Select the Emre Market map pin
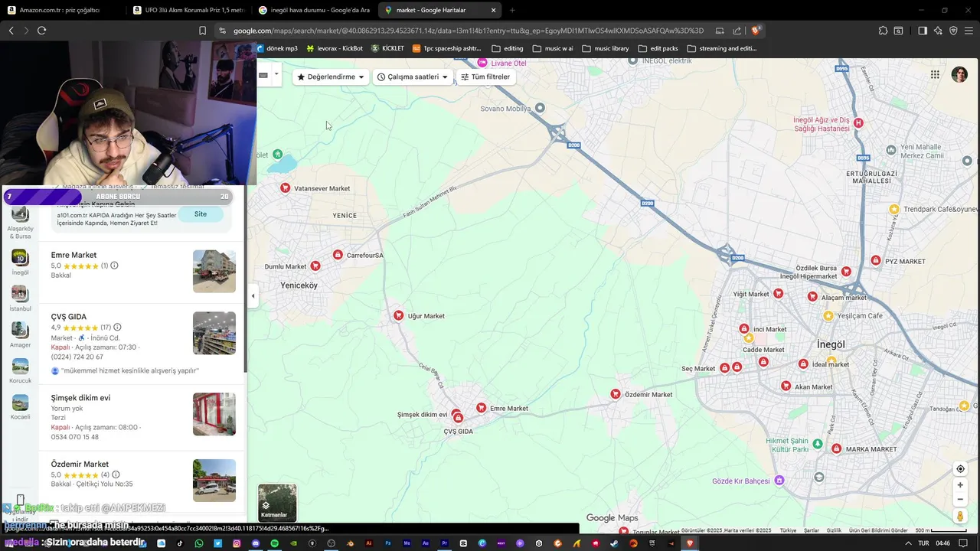 [481, 408]
